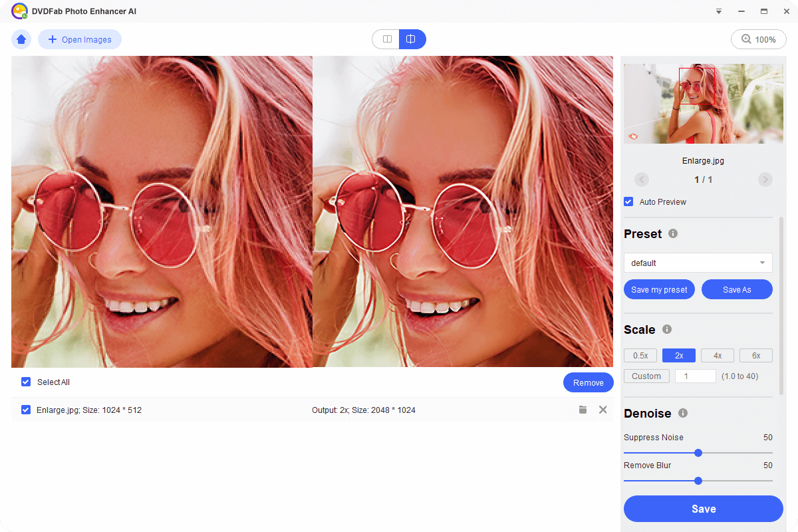Click the original image pane
The height and width of the screenshot is (532, 798).
(162, 211)
